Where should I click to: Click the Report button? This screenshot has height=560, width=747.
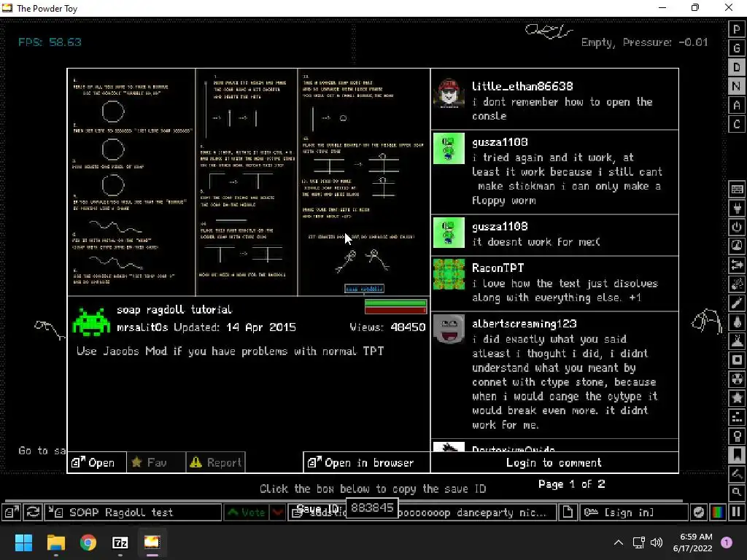(215, 462)
